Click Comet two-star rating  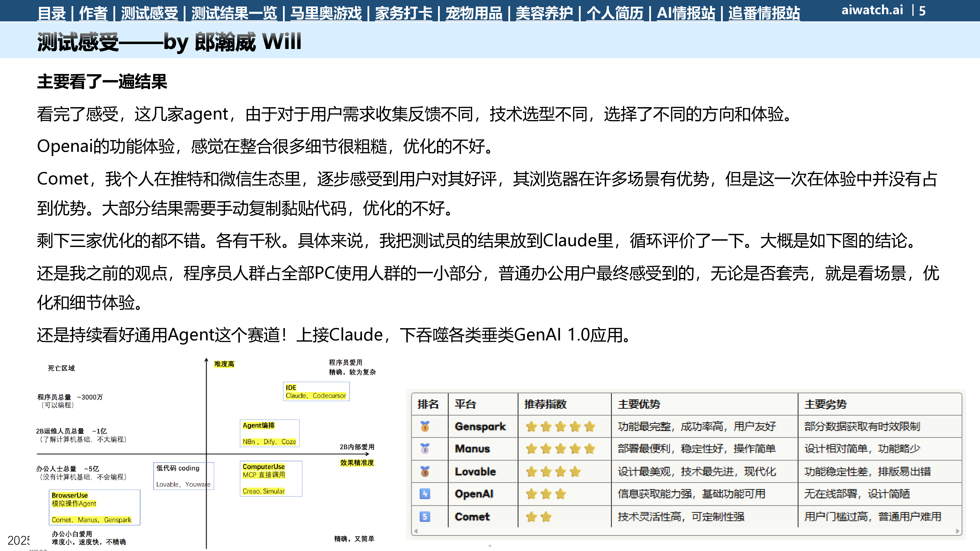coord(539,517)
